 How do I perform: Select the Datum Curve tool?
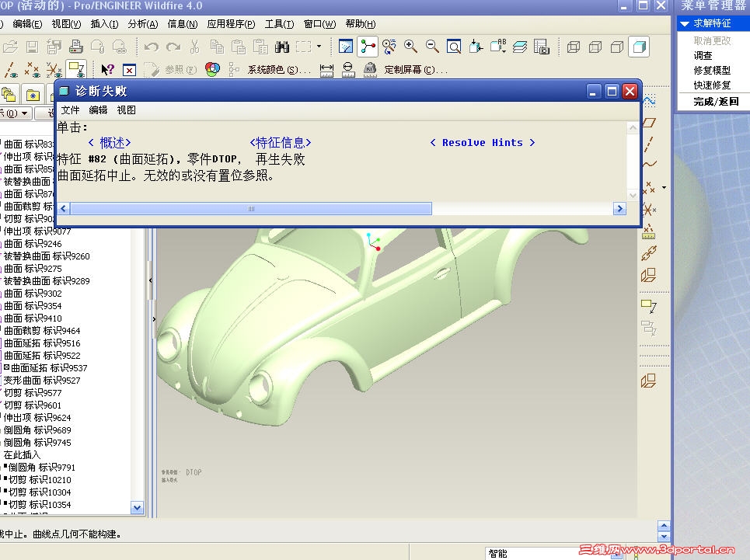(x=649, y=165)
